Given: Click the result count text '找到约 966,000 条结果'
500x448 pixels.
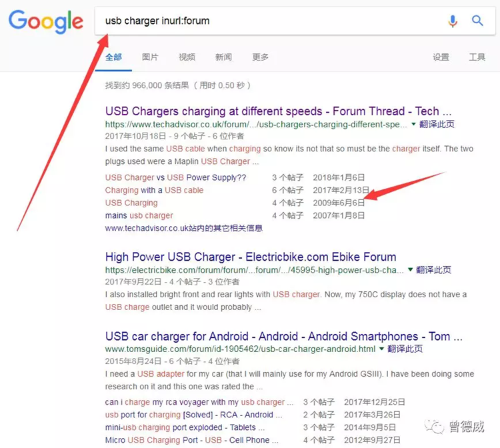Looking at the screenshot, I should click(x=147, y=85).
